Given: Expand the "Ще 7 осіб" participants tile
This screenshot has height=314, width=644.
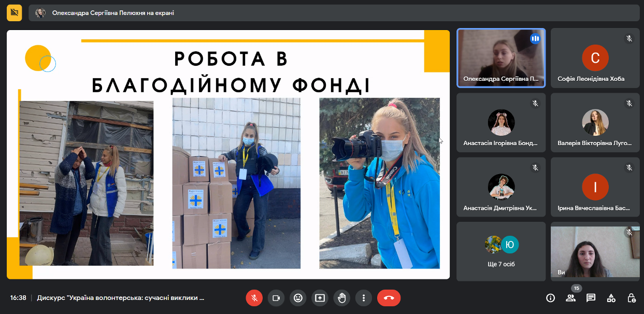Looking at the screenshot, I should pos(501,251).
